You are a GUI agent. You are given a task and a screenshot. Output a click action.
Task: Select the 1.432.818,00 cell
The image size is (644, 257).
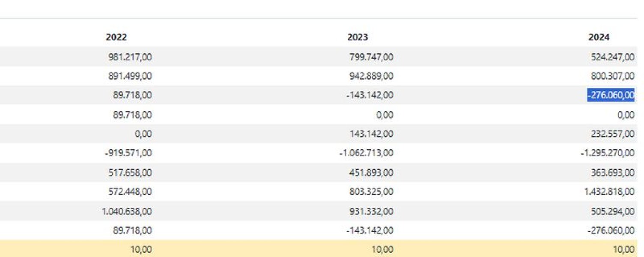click(609, 192)
